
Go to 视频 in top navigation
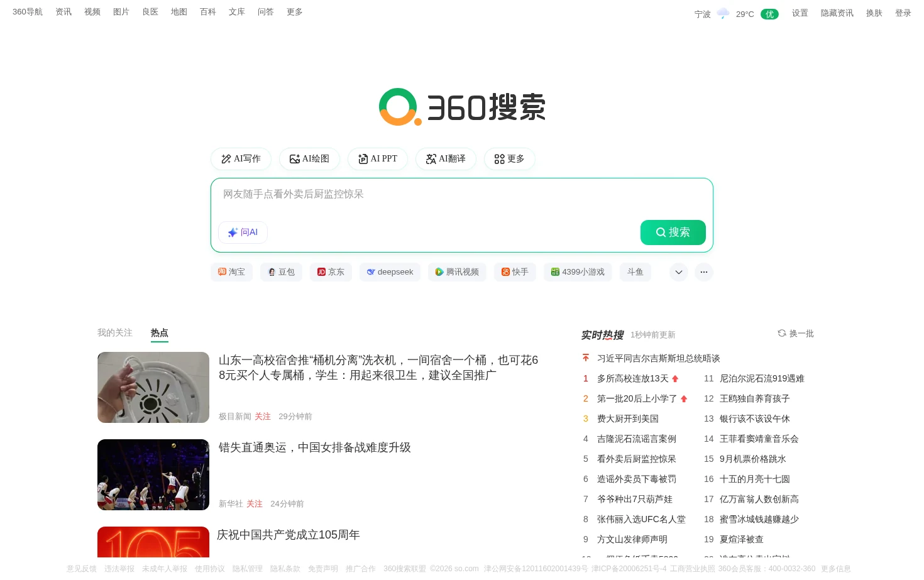(92, 12)
